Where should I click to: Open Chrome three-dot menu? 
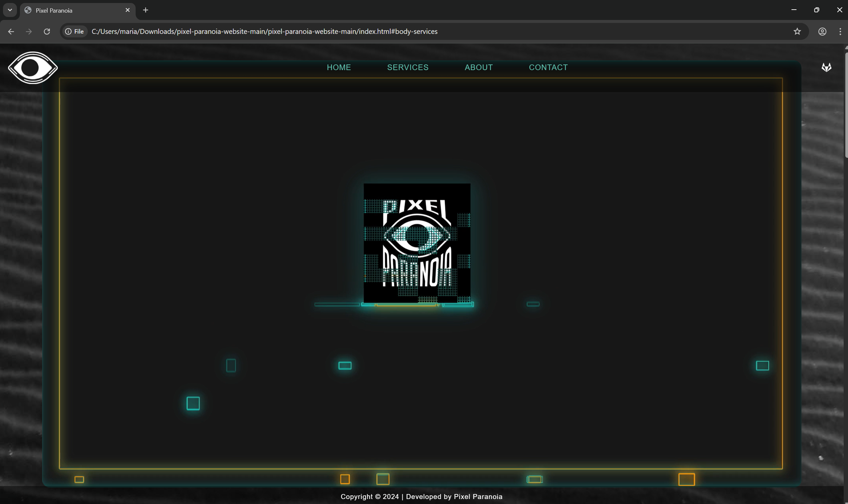(840, 31)
